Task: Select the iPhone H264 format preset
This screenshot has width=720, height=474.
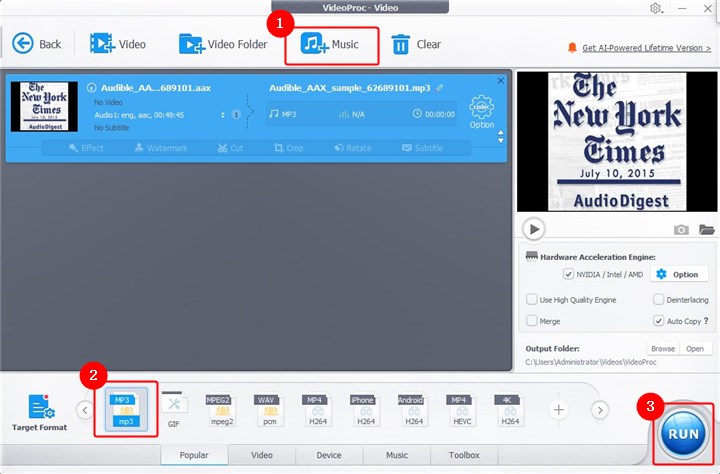Action: coord(366,410)
